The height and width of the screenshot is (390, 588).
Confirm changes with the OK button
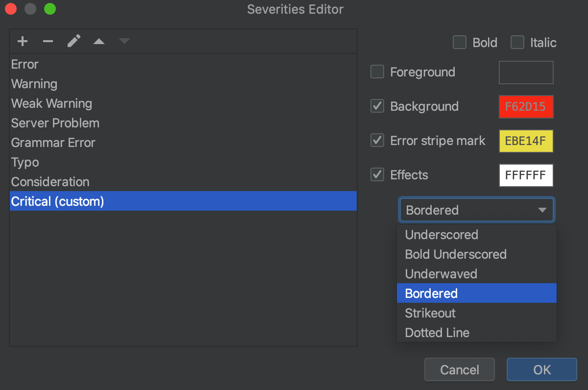[x=541, y=369]
